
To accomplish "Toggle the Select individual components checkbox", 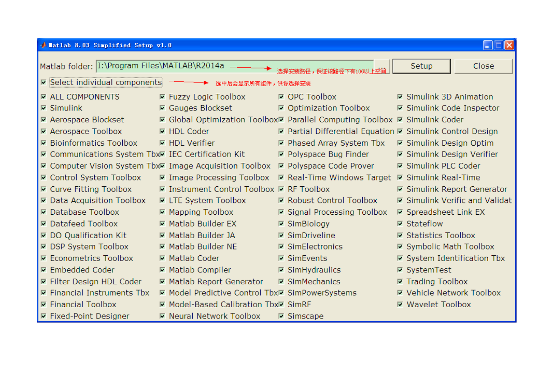I will point(44,83).
